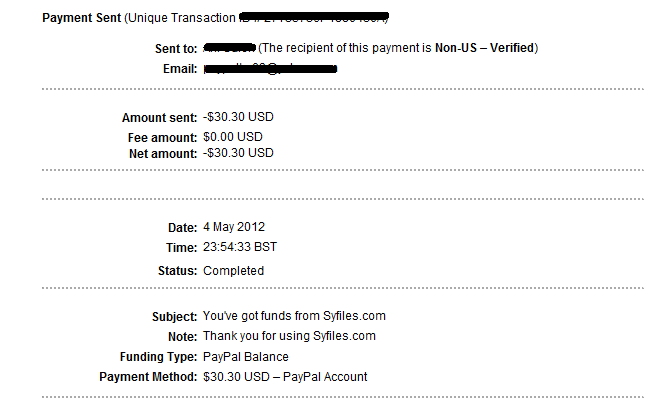668x406 pixels.
Task: Select the redacted email address value
Action: click(268, 68)
